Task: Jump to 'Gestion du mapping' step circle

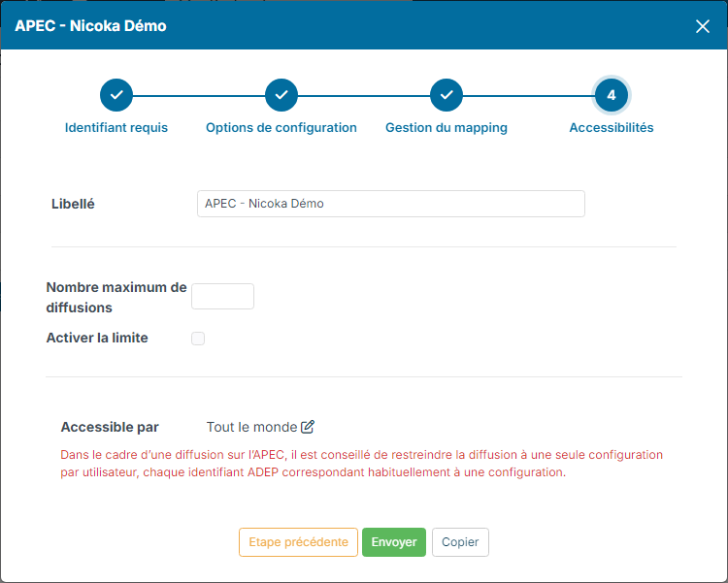Action: coord(447,95)
